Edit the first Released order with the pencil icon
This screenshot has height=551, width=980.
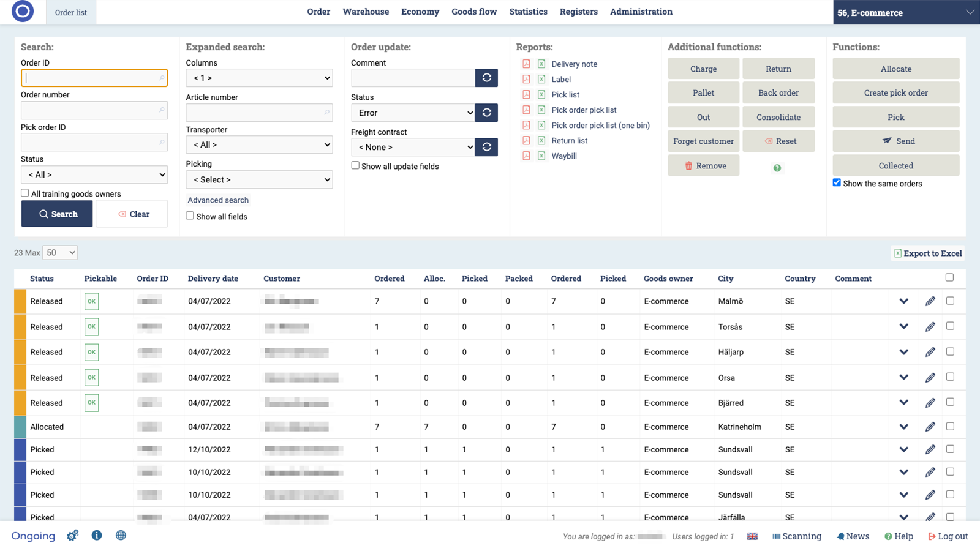pyautogui.click(x=930, y=301)
